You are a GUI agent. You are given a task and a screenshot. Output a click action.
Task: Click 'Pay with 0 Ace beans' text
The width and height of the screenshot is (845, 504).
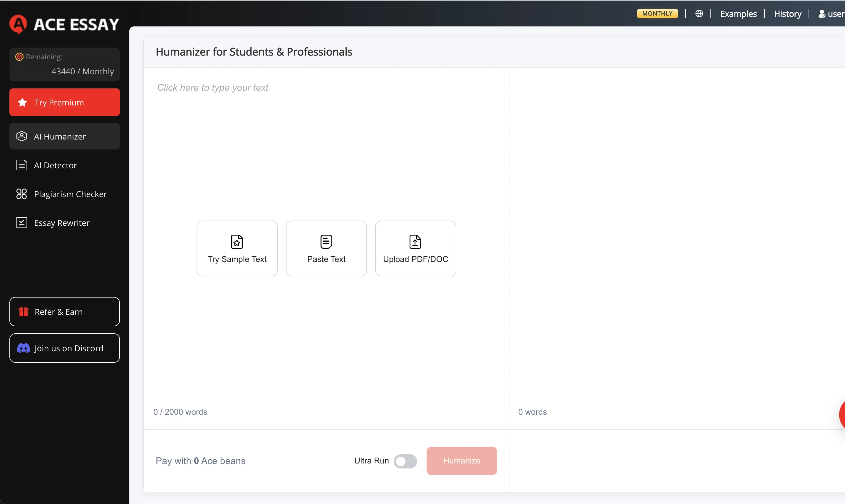200,461
